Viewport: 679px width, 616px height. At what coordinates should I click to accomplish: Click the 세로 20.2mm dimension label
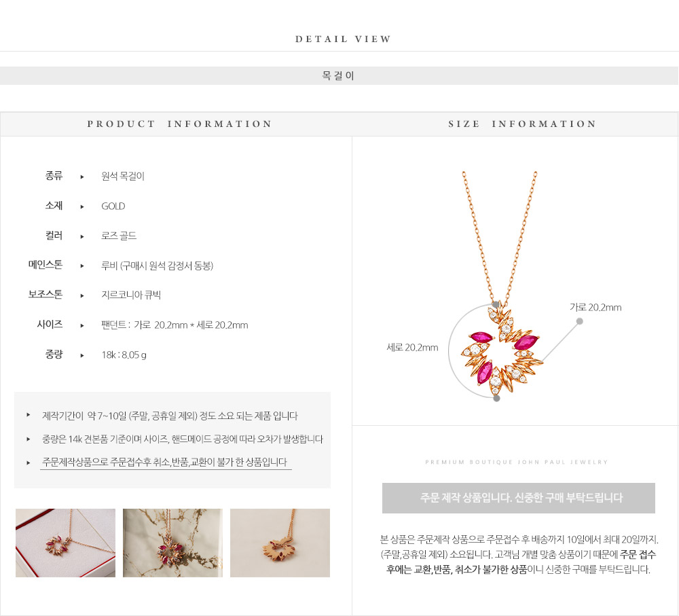tap(412, 348)
